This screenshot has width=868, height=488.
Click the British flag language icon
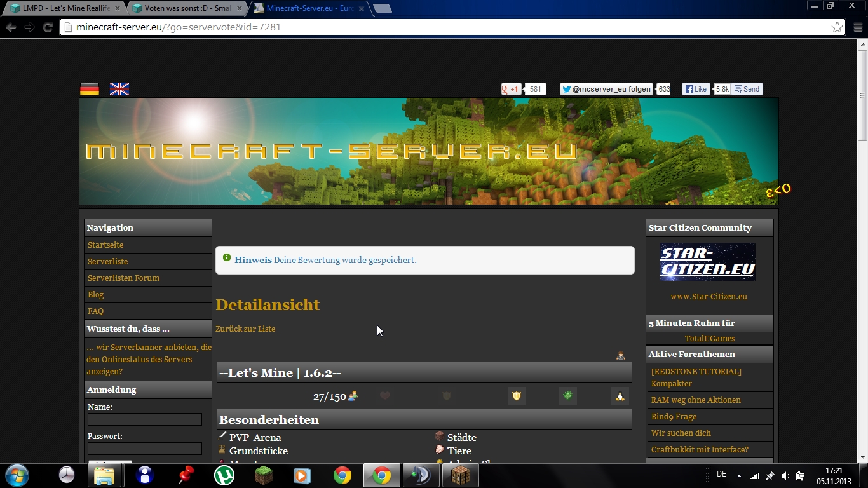pos(119,89)
